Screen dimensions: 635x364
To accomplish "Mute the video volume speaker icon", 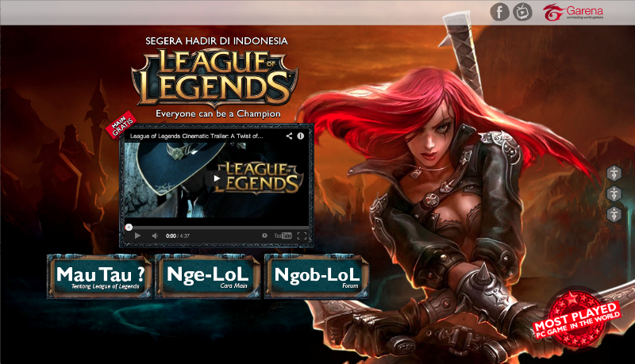I will click(x=155, y=236).
